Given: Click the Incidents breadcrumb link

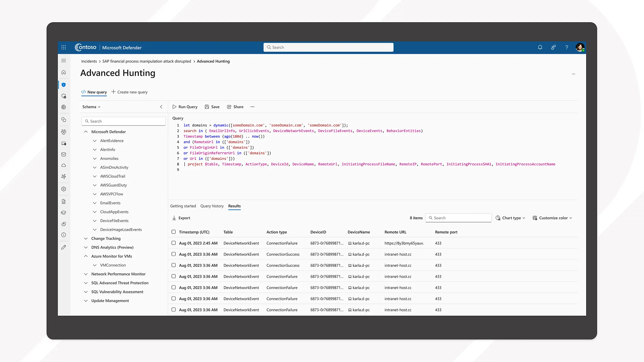Looking at the screenshot, I should click(89, 62).
